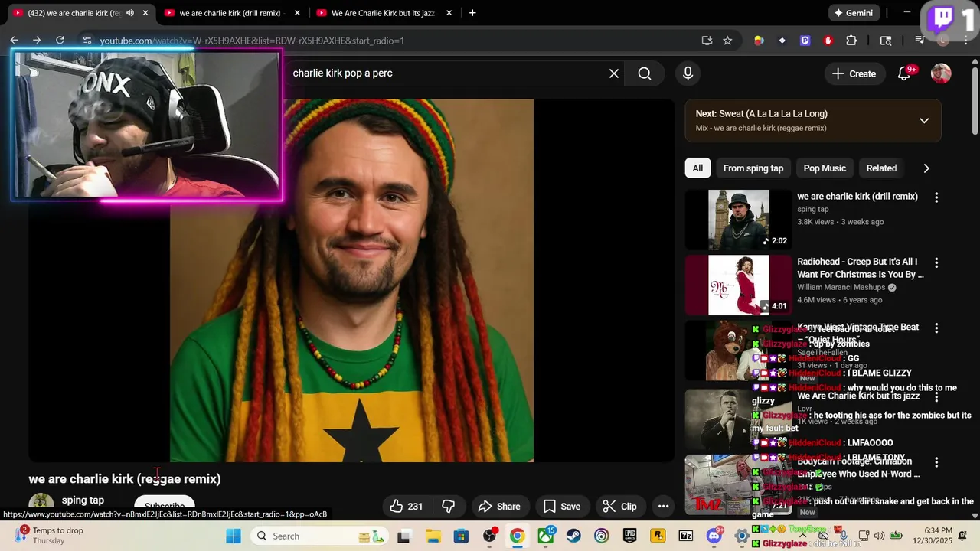Open a new browser tab
The width and height of the screenshot is (980, 551).
[x=472, y=13]
